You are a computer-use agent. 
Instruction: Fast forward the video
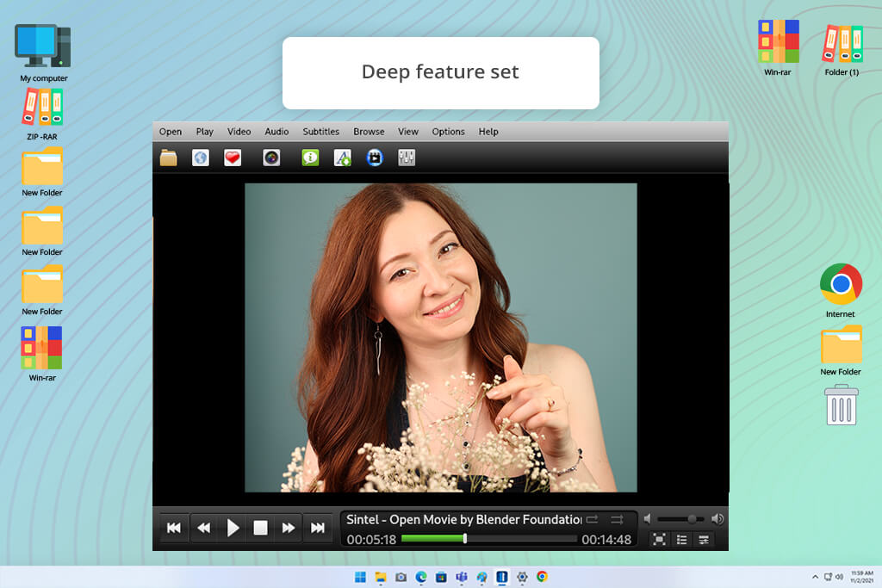click(x=288, y=528)
